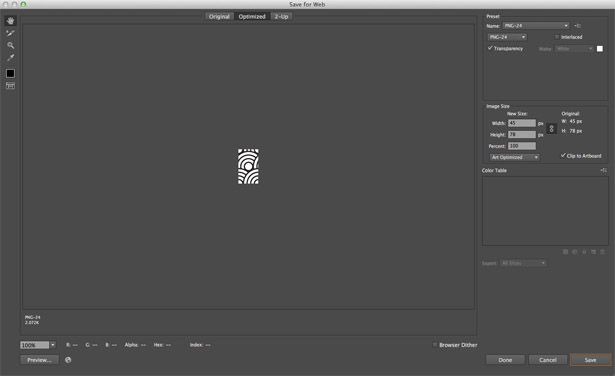615x376 pixels.
Task: Click the Cancel button
Action: (x=548, y=360)
